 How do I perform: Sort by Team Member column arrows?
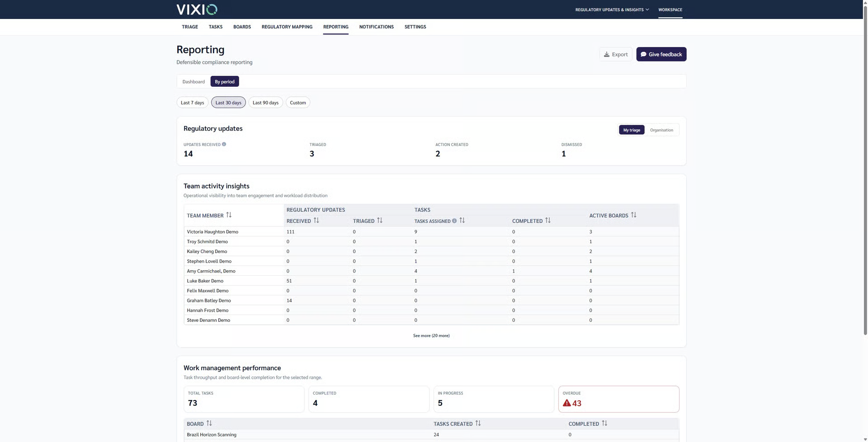[x=229, y=215]
